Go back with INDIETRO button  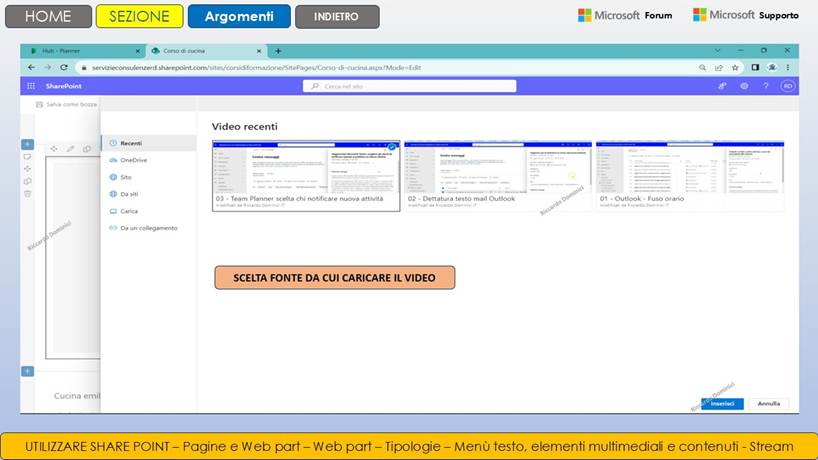337,17
